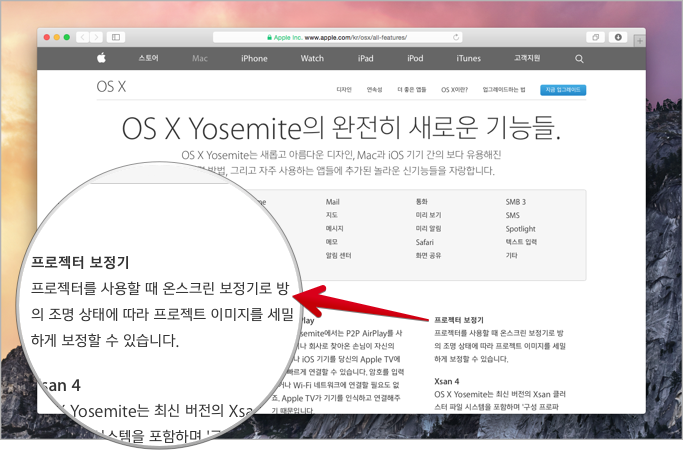The image size is (683, 450).
Task: Reload the page with the refresh icon
Action: point(456,37)
